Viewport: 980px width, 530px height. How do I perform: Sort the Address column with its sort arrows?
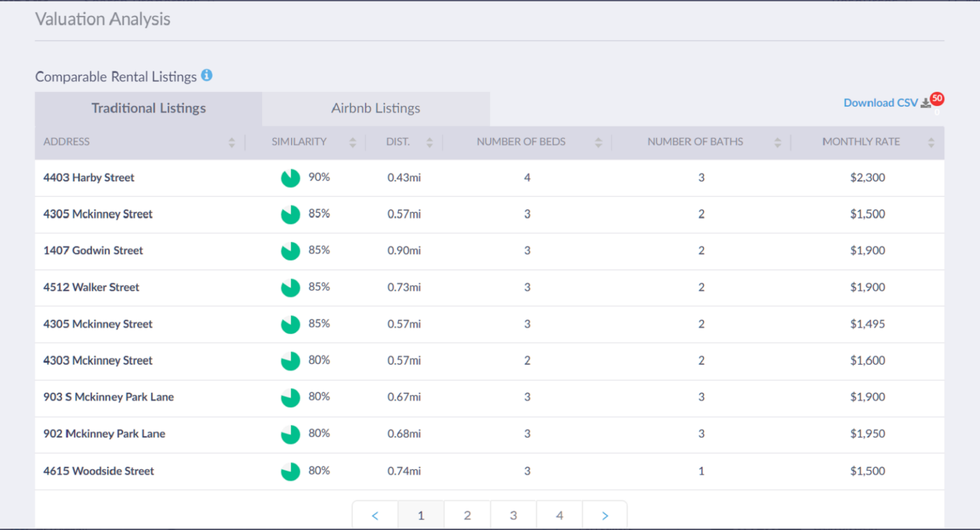[x=231, y=142]
